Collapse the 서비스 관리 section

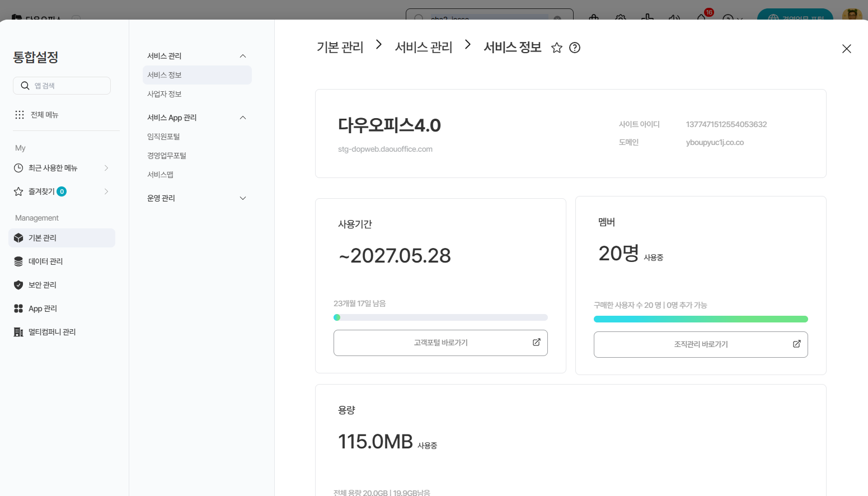243,56
